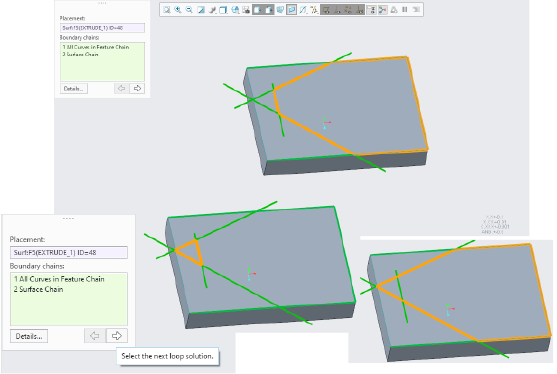Click Placement field in the smaller panel
The width and height of the screenshot is (557, 374).
pyautogui.click(x=102, y=28)
